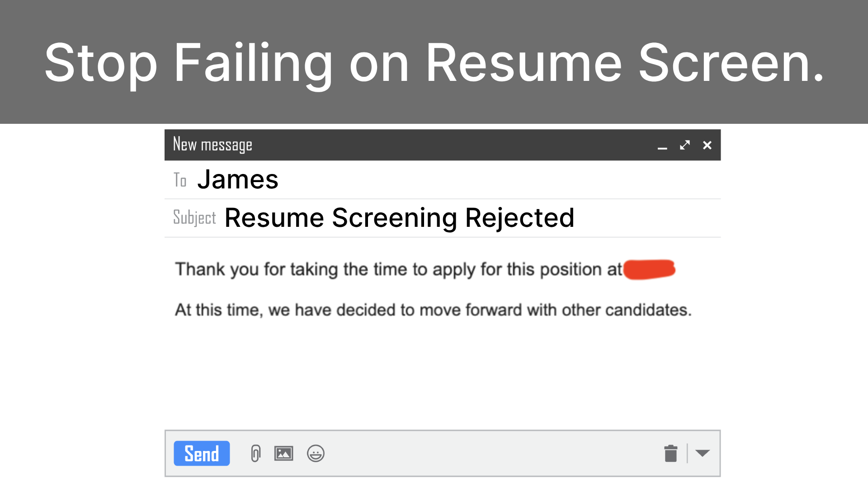Place cursor in the Thank you sentence
868x488 pixels.
(x=399, y=269)
